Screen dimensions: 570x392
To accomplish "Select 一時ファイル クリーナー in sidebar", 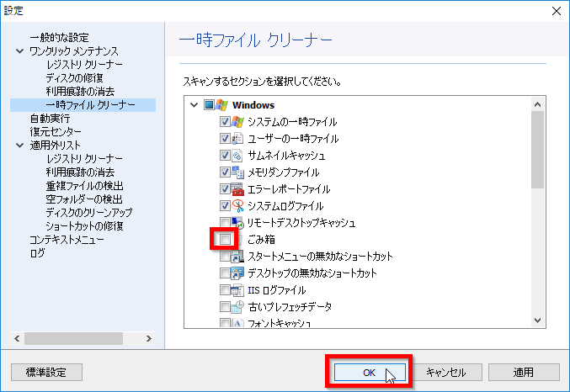I will (83, 105).
